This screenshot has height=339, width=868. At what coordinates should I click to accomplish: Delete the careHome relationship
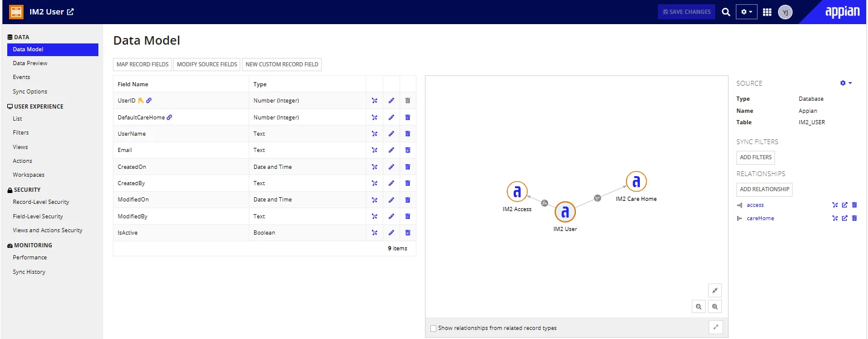point(854,218)
